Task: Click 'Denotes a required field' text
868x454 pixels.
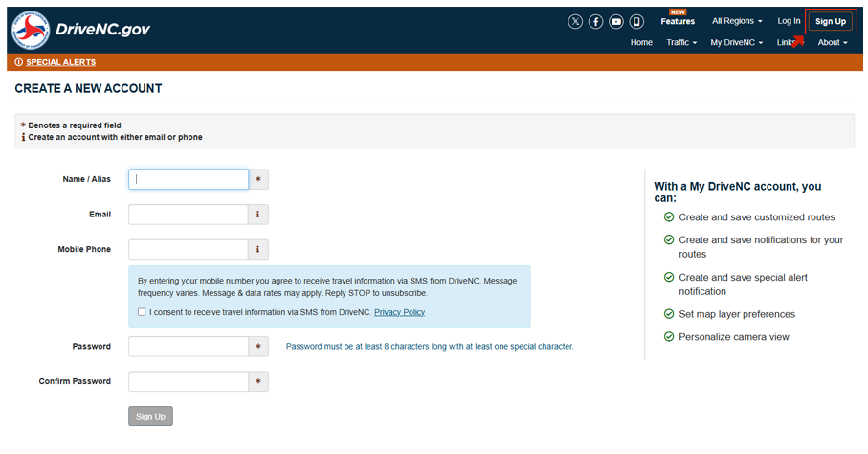Action: (75, 125)
